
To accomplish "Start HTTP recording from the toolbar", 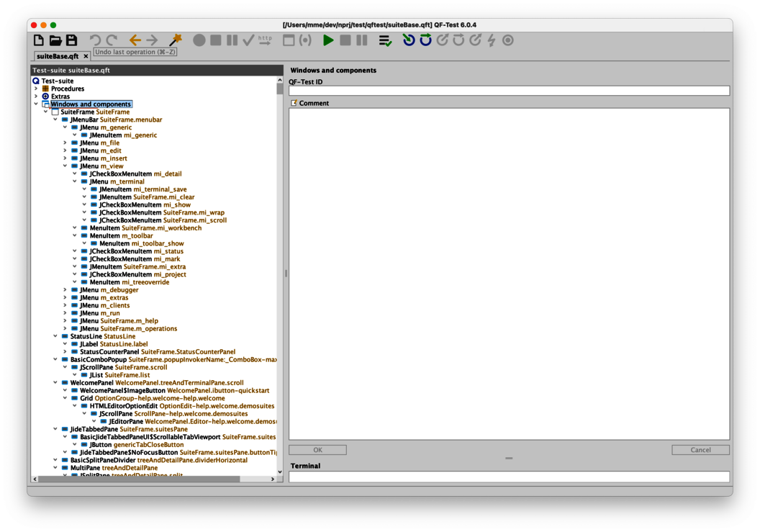I will 264,40.
